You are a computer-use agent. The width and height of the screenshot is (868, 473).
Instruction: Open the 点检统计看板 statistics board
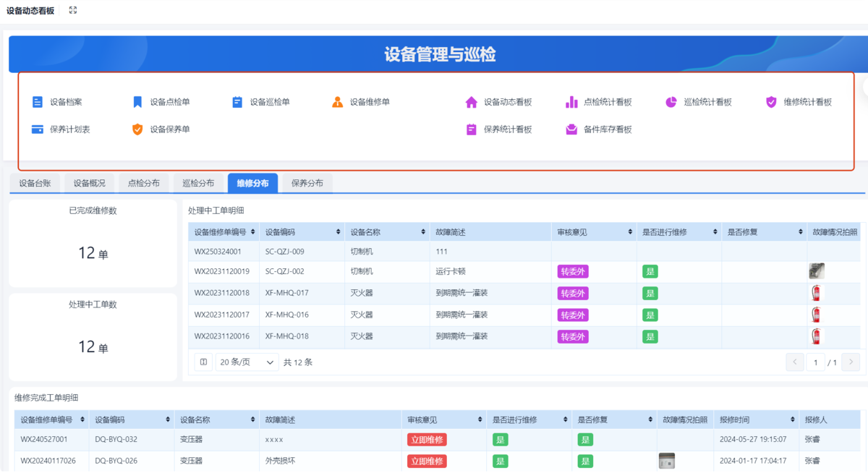(x=608, y=102)
